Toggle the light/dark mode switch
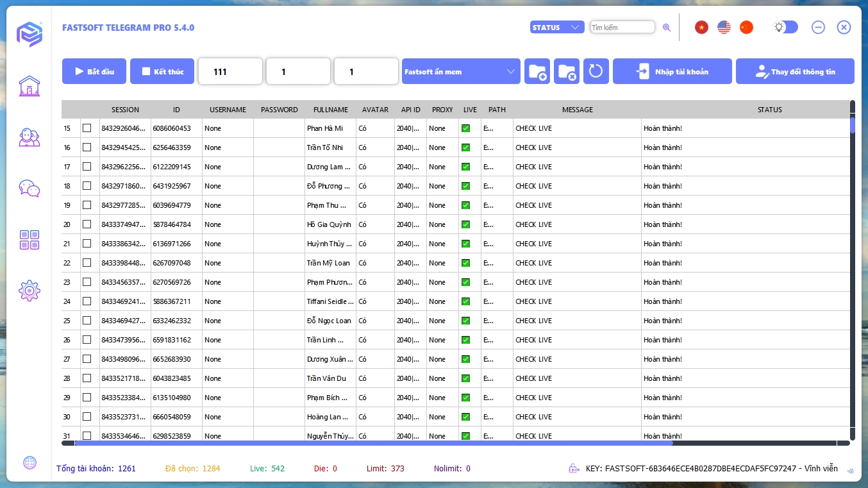This screenshot has width=868, height=488. coord(786,27)
